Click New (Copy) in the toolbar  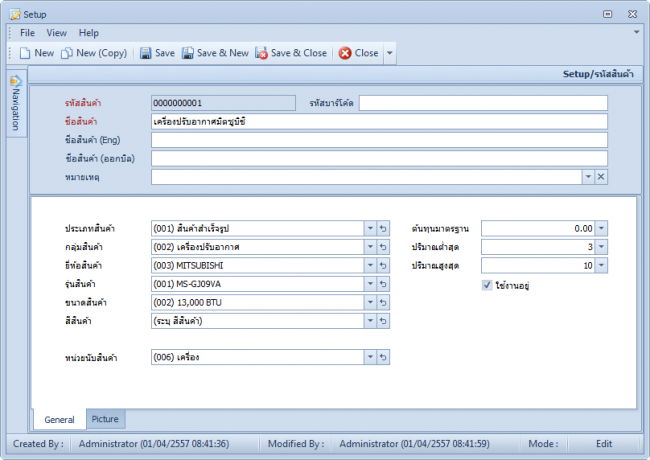[x=94, y=53]
